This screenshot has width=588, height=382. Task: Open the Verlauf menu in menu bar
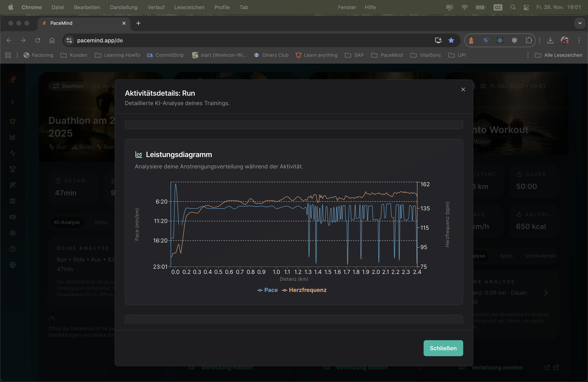pyautogui.click(x=156, y=7)
